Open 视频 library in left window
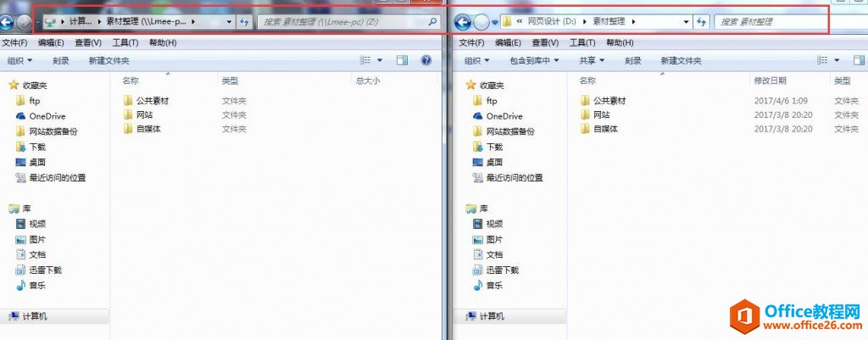This screenshot has height=340, width=868. pyautogui.click(x=31, y=225)
